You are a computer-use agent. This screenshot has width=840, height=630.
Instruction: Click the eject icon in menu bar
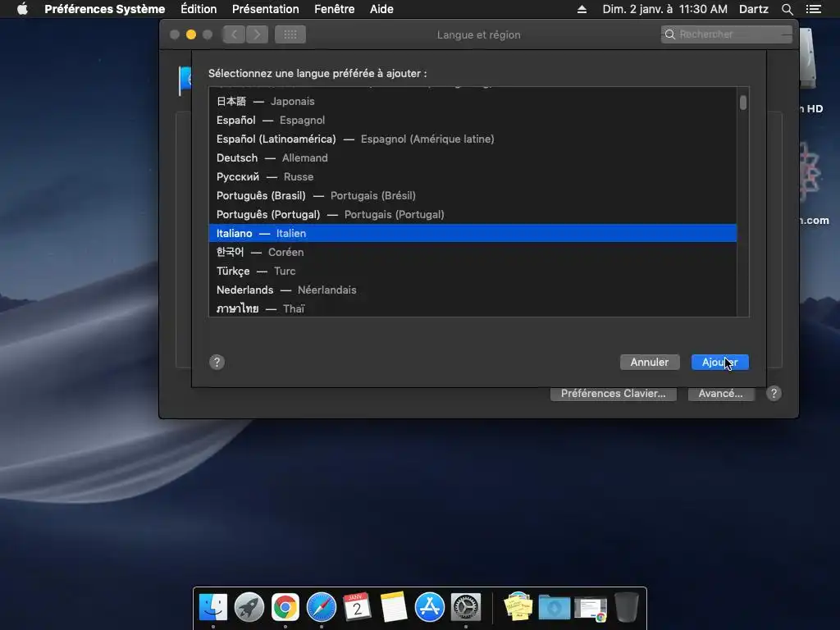(x=582, y=9)
